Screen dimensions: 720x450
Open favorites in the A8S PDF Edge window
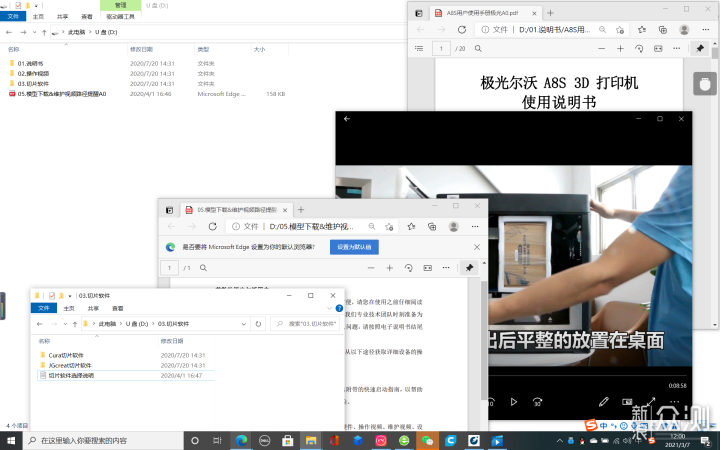642,30
